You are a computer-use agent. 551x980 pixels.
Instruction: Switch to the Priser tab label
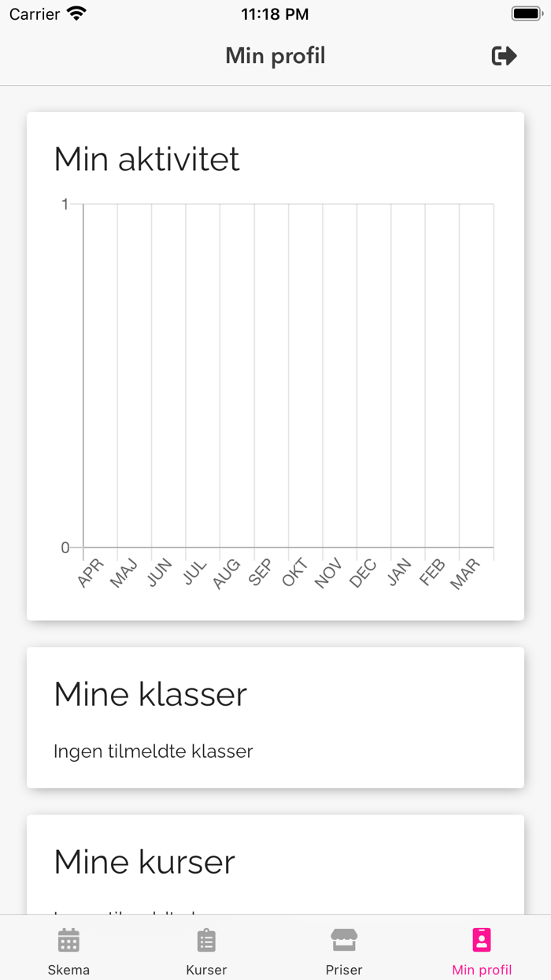[344, 970]
